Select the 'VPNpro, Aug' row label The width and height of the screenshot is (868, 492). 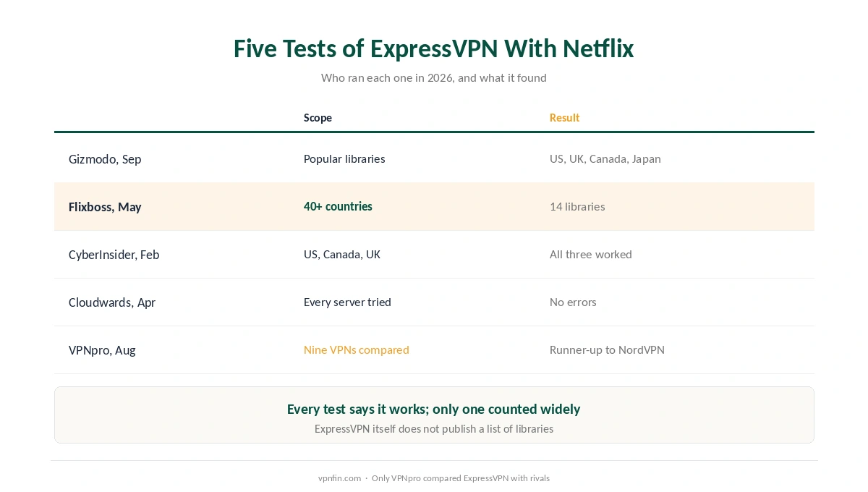pos(102,350)
